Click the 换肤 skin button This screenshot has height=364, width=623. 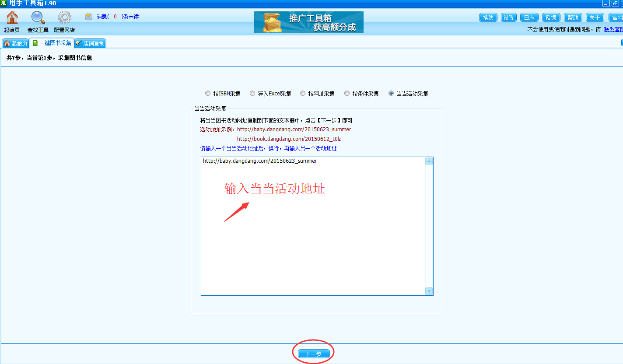click(488, 17)
